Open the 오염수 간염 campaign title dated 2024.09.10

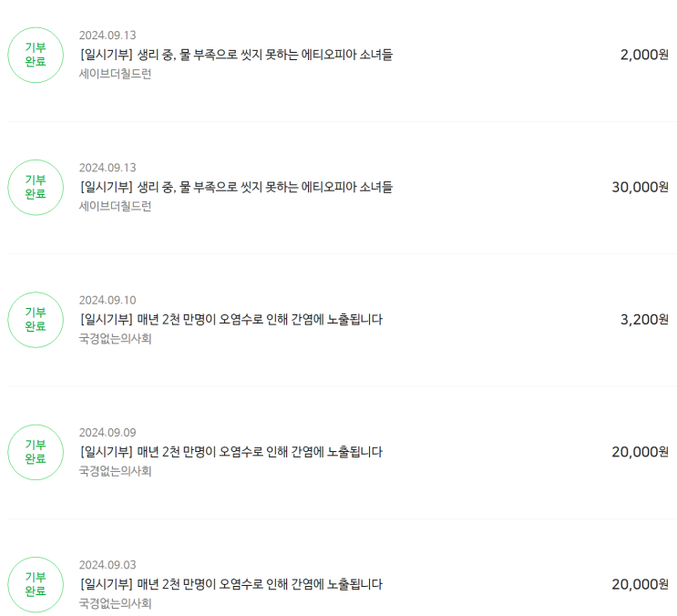(231, 319)
